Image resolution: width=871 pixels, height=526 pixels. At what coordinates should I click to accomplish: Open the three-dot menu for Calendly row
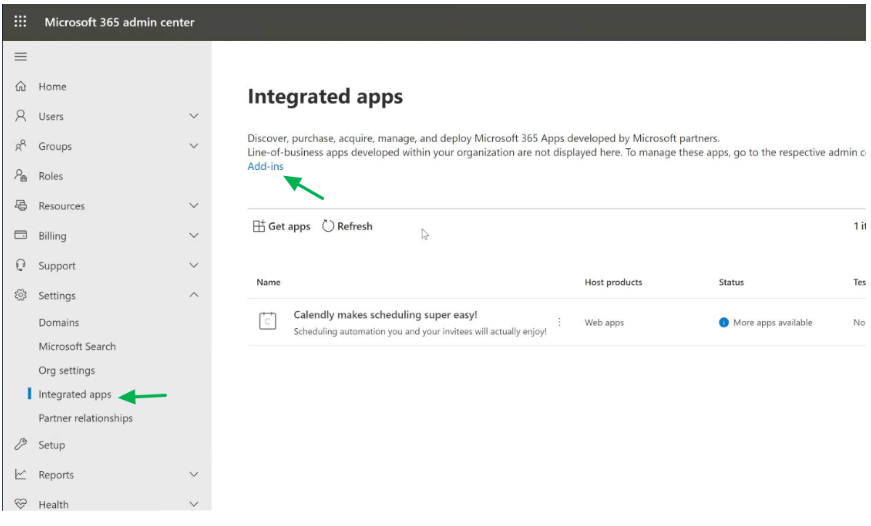click(559, 322)
